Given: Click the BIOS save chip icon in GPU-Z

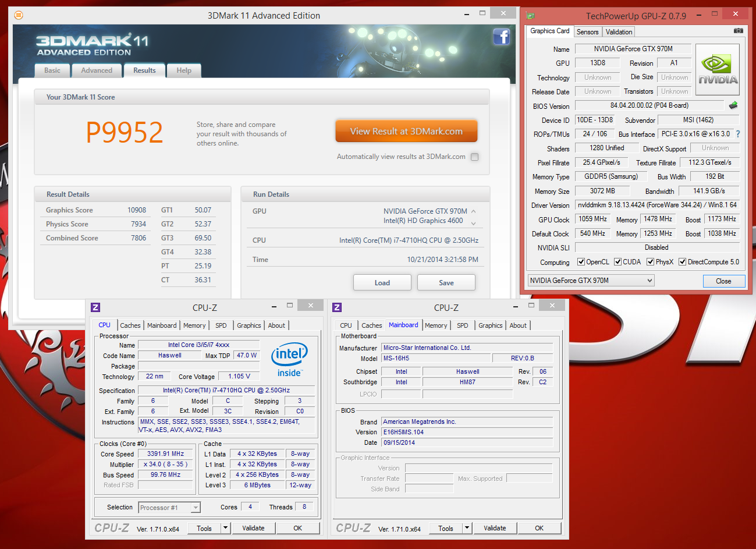Looking at the screenshot, I should tap(733, 105).
